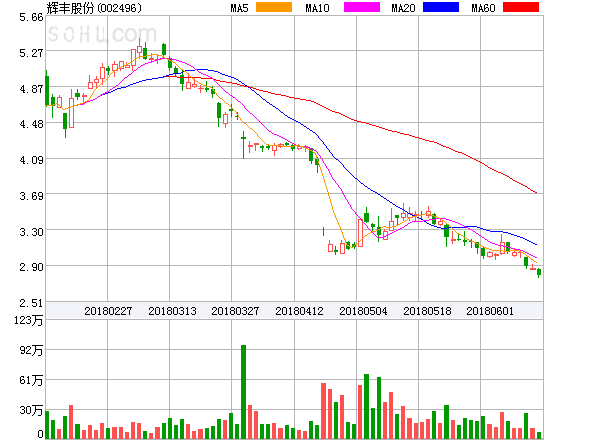Click the 20180313 date label
Image resolution: width=600 pixels, height=440 pixels.
click(172, 311)
